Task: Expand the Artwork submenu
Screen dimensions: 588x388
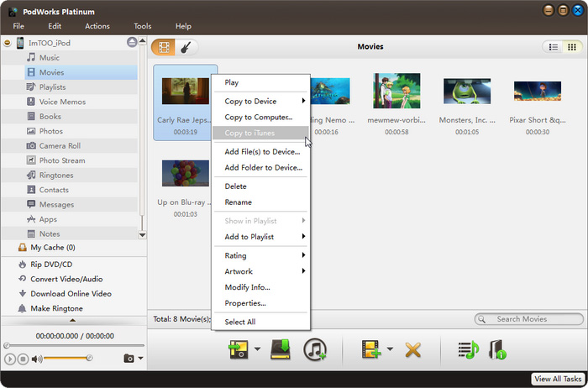Action: pos(260,271)
